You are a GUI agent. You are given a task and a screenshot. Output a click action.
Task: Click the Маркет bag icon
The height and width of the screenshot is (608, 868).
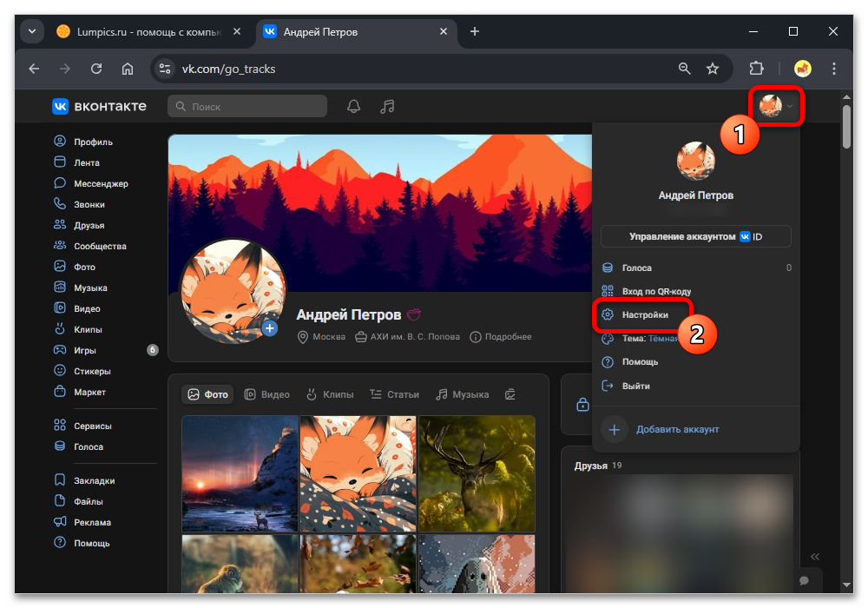[x=60, y=392]
